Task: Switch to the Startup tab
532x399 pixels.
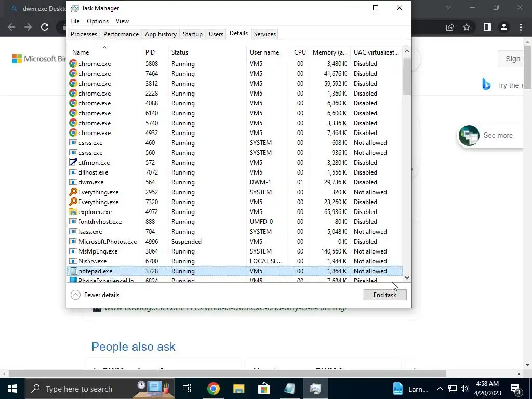Action: tap(192, 34)
